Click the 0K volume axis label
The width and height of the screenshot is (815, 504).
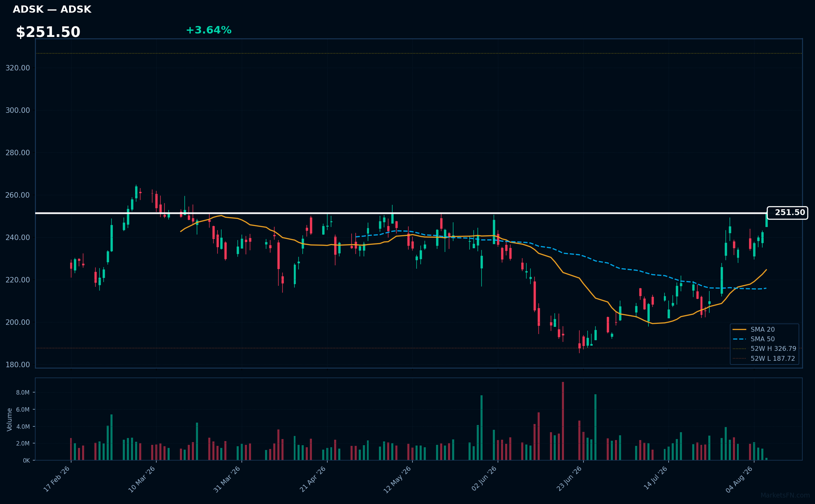click(x=26, y=461)
